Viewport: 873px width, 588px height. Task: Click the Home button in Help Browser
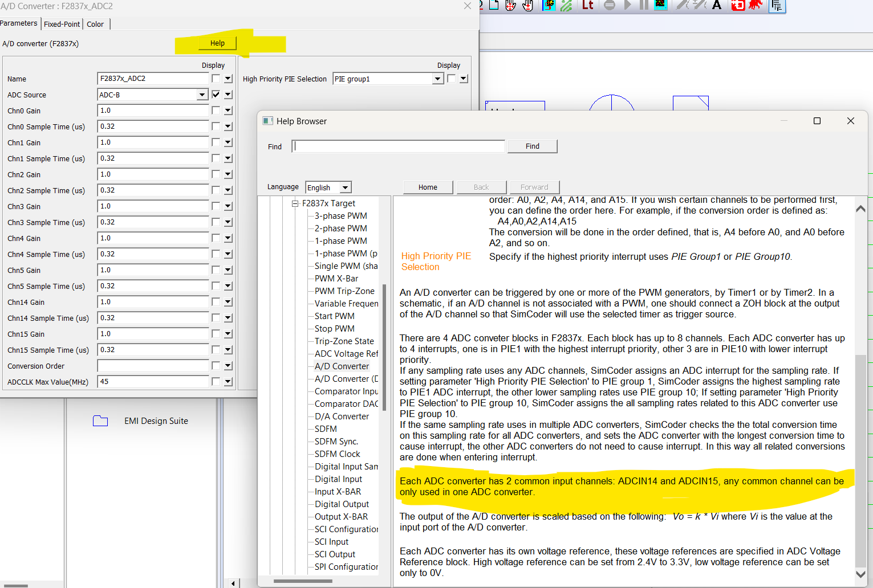click(428, 187)
